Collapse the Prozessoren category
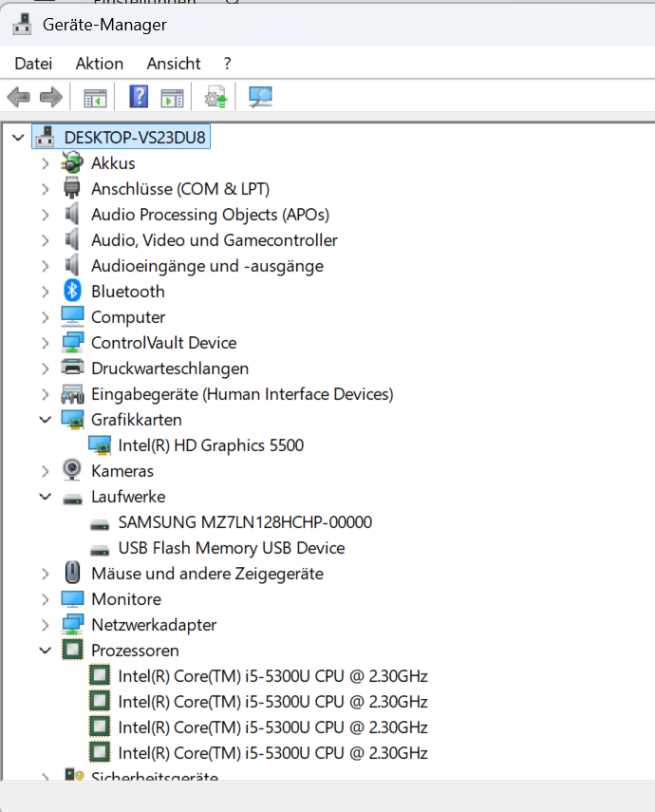This screenshot has height=812, width=655. 46,650
